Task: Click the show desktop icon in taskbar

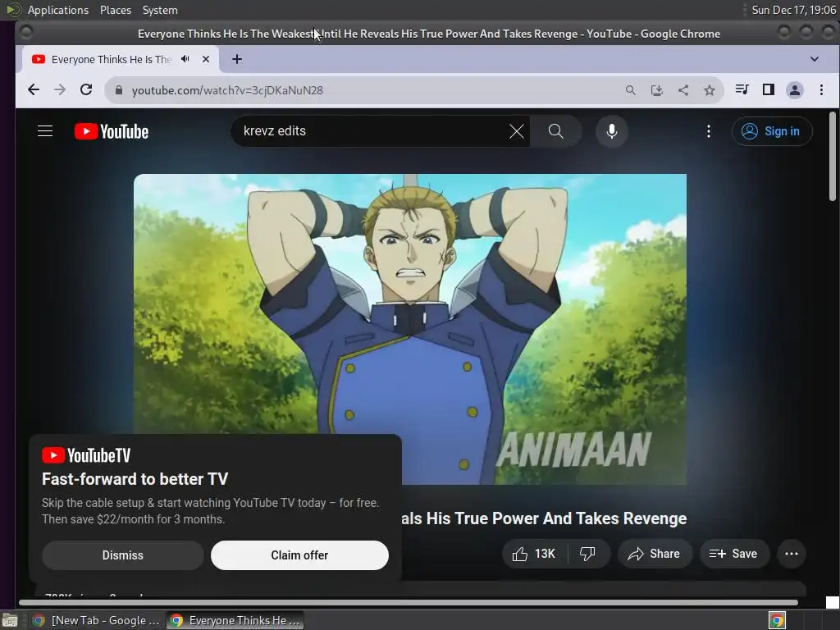Action: tap(10, 620)
